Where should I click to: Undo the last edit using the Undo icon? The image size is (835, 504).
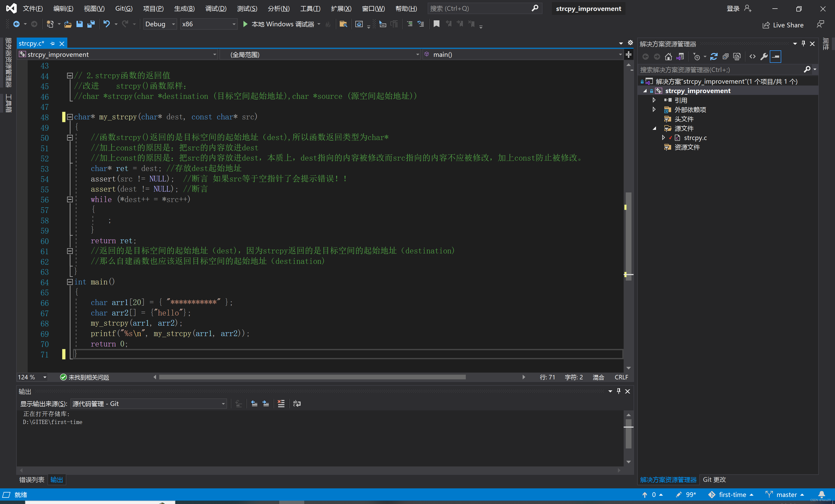[x=107, y=24]
